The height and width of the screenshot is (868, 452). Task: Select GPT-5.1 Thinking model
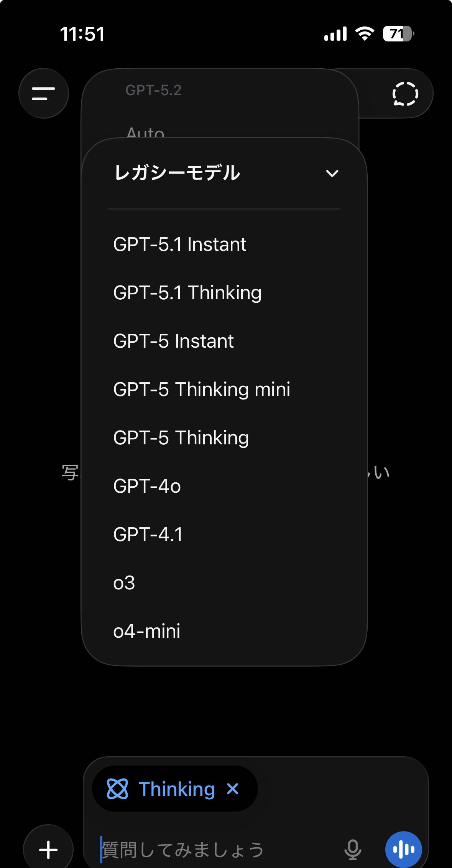point(187,293)
